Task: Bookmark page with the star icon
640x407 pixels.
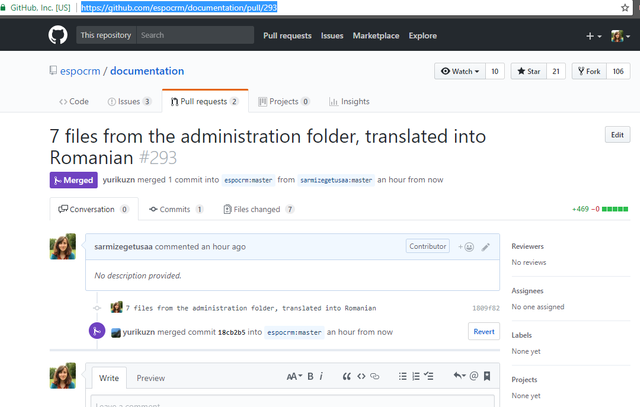Action: pos(625,8)
